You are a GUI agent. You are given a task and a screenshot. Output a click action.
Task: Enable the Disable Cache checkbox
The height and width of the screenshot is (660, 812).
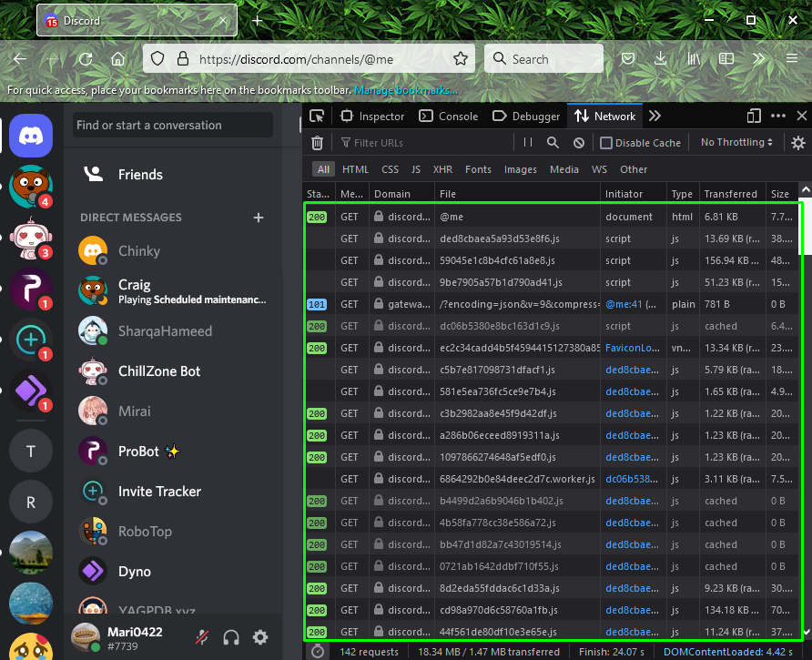pyautogui.click(x=606, y=143)
